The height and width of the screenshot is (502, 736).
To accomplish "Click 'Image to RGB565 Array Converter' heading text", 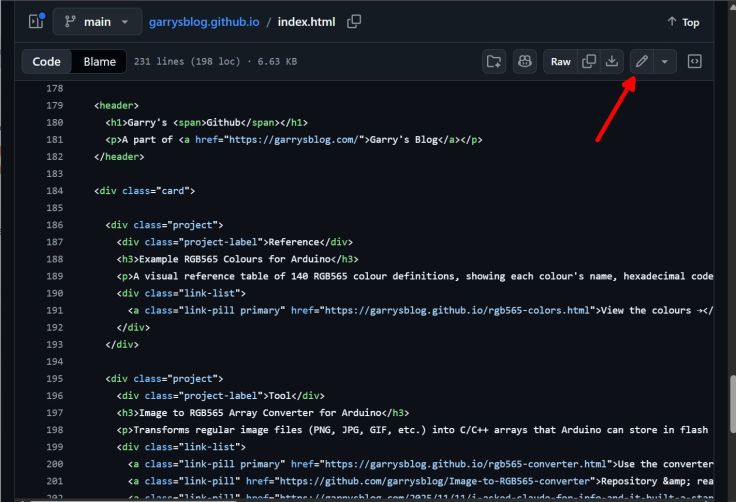I will click(x=226, y=413).
